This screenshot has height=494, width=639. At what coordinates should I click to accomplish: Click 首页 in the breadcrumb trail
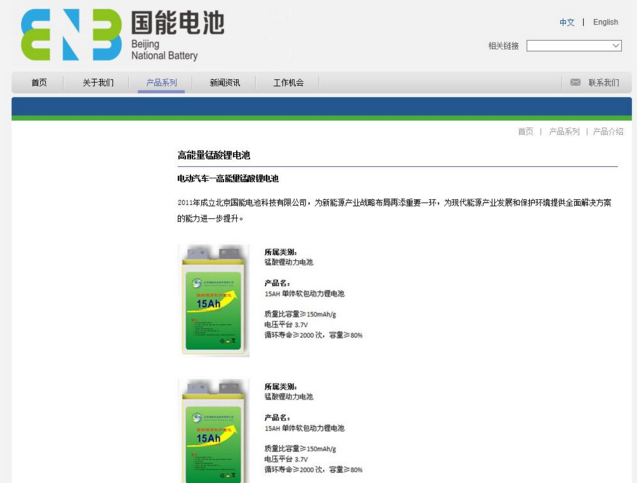click(x=525, y=132)
